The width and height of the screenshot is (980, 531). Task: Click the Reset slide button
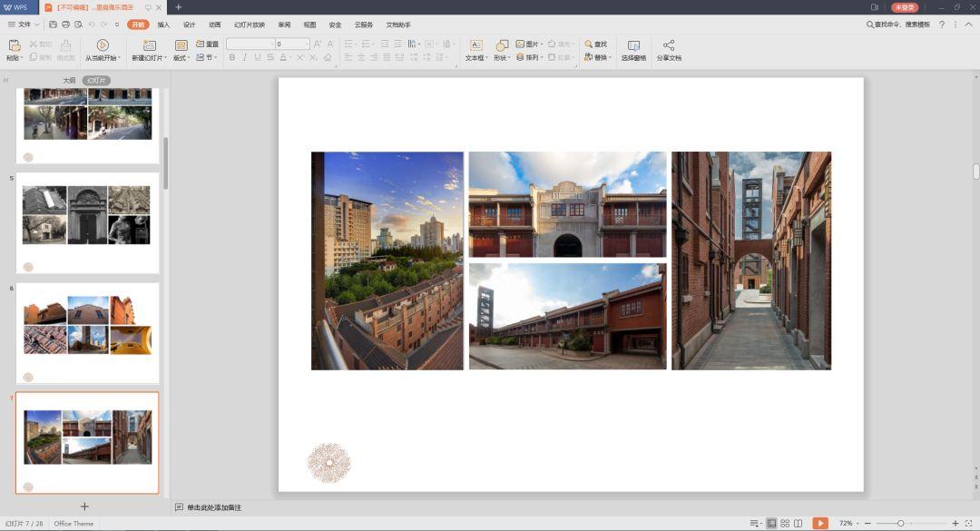click(207, 44)
